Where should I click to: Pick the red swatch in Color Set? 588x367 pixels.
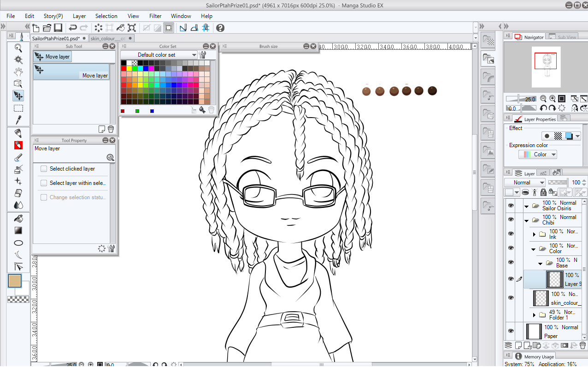point(123,68)
